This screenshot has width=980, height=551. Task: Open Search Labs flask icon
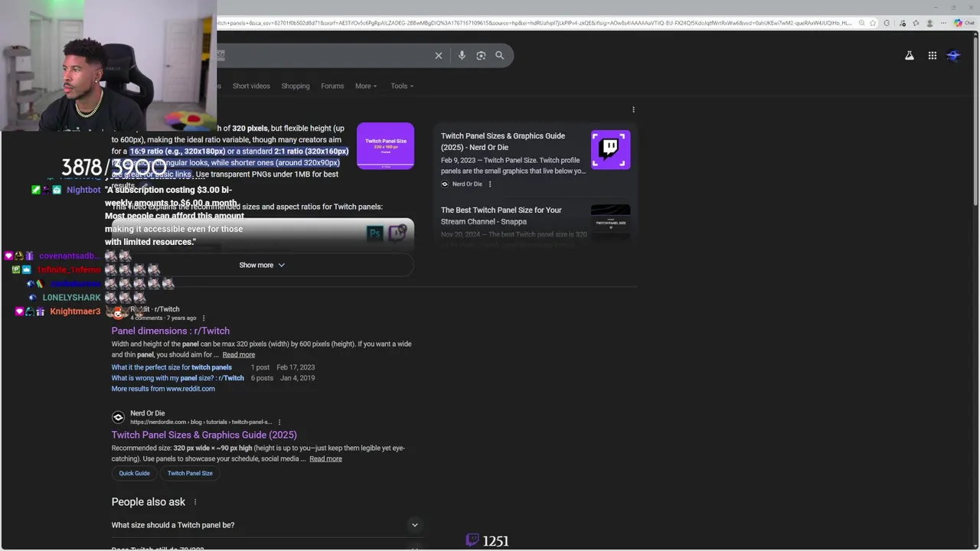(x=910, y=55)
